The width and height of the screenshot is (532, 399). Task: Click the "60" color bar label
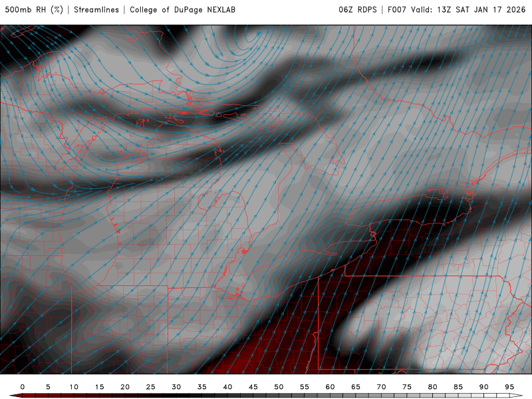coord(330,387)
